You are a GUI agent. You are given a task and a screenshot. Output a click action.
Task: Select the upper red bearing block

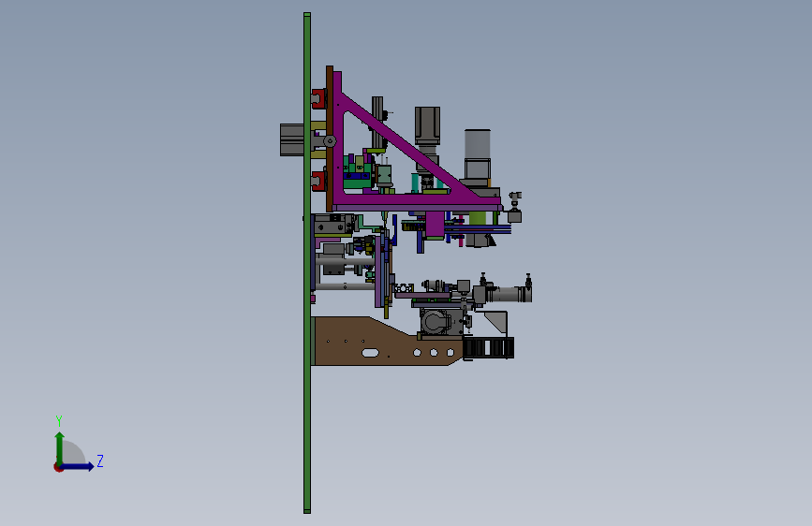tap(319, 99)
